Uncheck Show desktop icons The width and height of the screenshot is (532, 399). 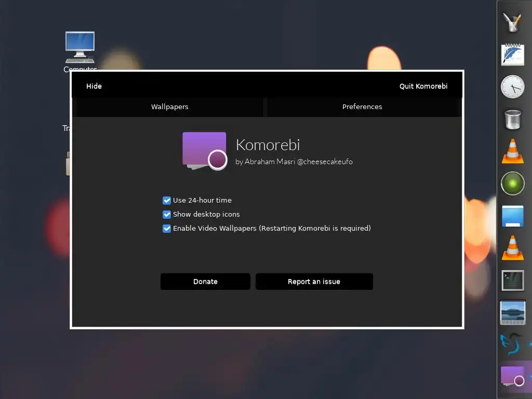pos(167,215)
